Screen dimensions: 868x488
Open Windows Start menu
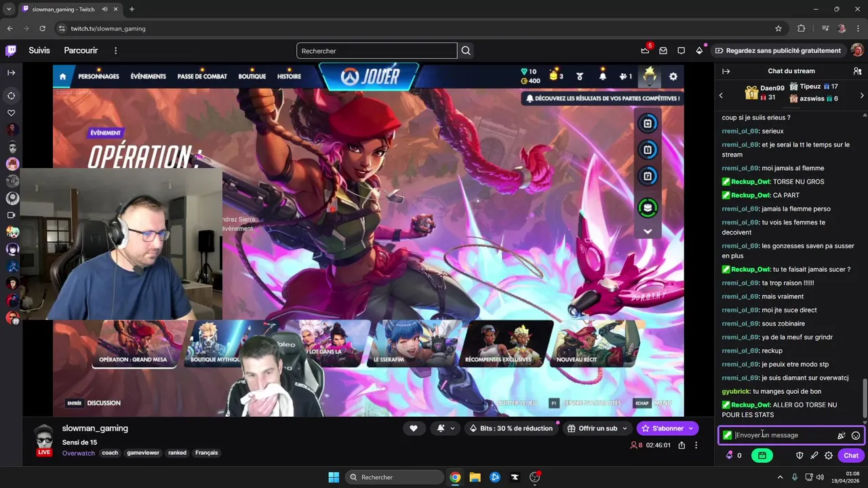[x=334, y=477]
